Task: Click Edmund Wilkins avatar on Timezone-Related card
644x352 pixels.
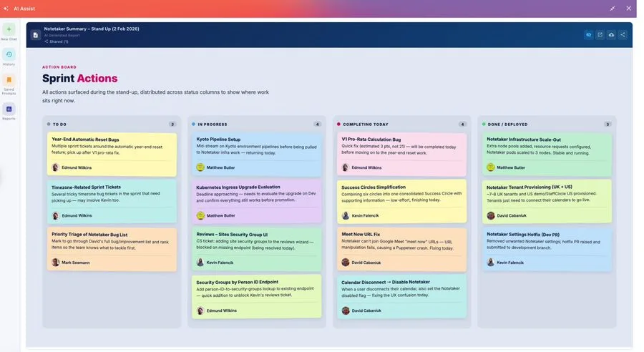Action: [x=55, y=215]
